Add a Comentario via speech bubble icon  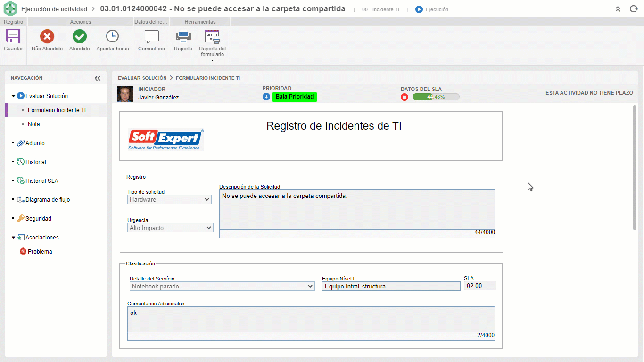point(151,36)
